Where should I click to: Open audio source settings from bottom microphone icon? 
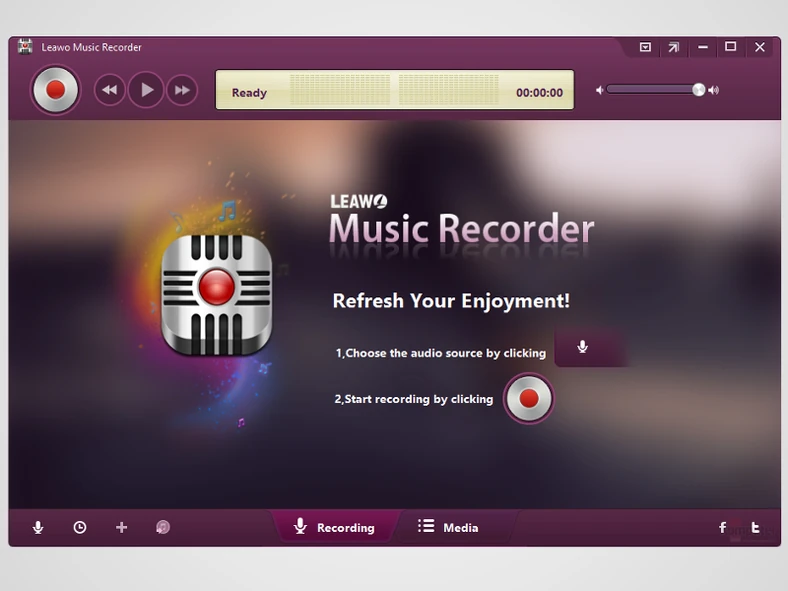coord(38,527)
